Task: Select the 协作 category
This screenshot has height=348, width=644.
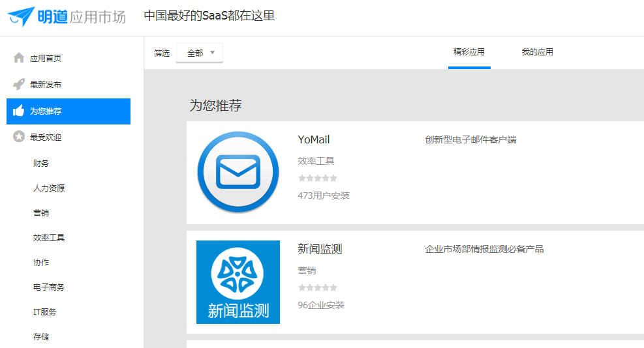Action: [41, 262]
